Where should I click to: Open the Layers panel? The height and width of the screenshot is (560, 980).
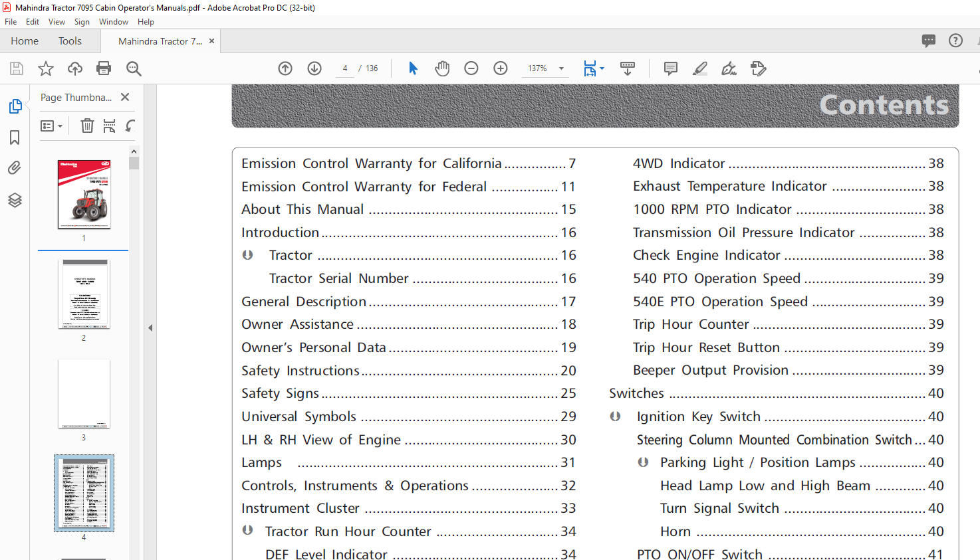(x=15, y=200)
